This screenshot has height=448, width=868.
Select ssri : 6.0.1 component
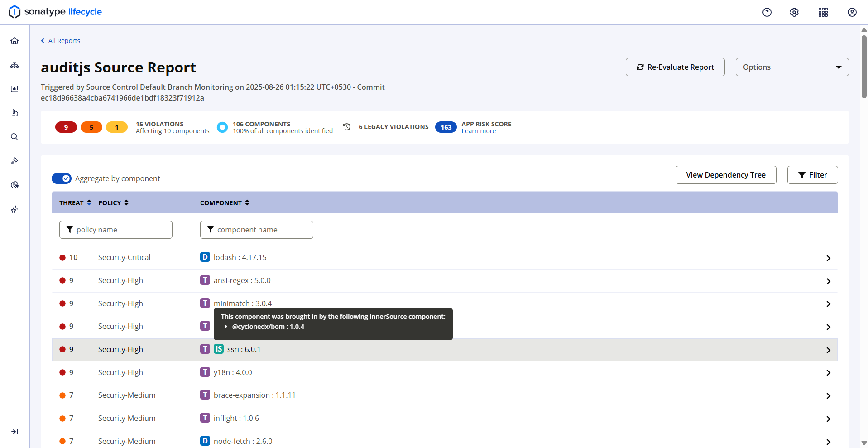tap(244, 349)
